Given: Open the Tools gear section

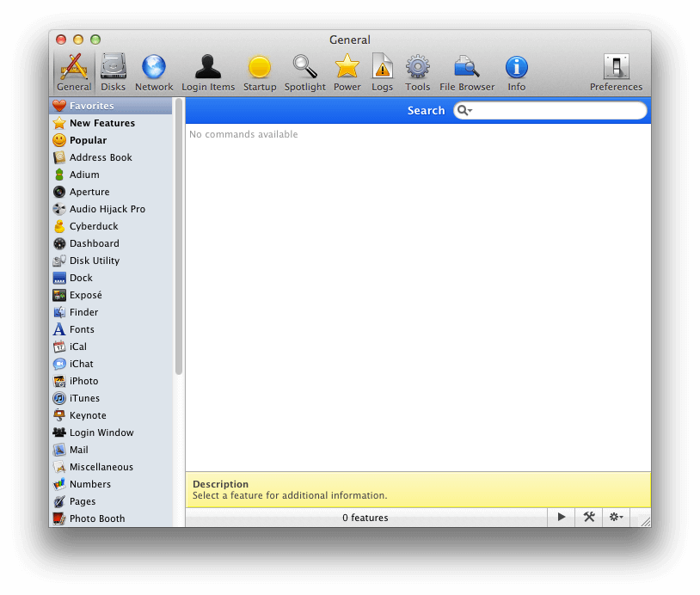Looking at the screenshot, I should 417,72.
